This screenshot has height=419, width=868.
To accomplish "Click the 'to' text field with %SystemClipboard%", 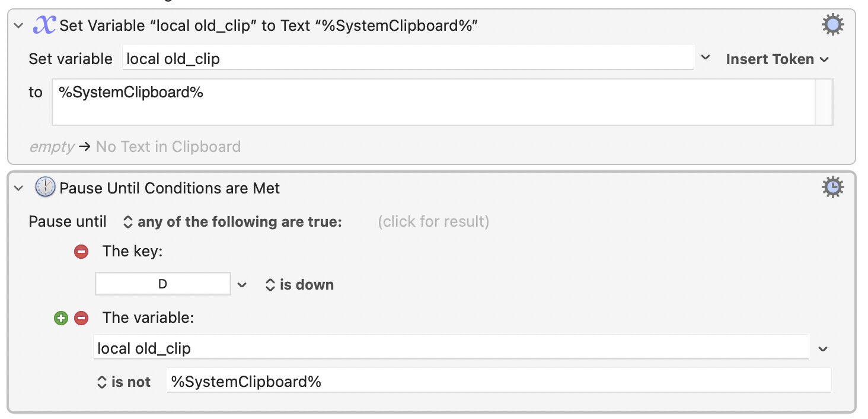I will tap(433, 102).
